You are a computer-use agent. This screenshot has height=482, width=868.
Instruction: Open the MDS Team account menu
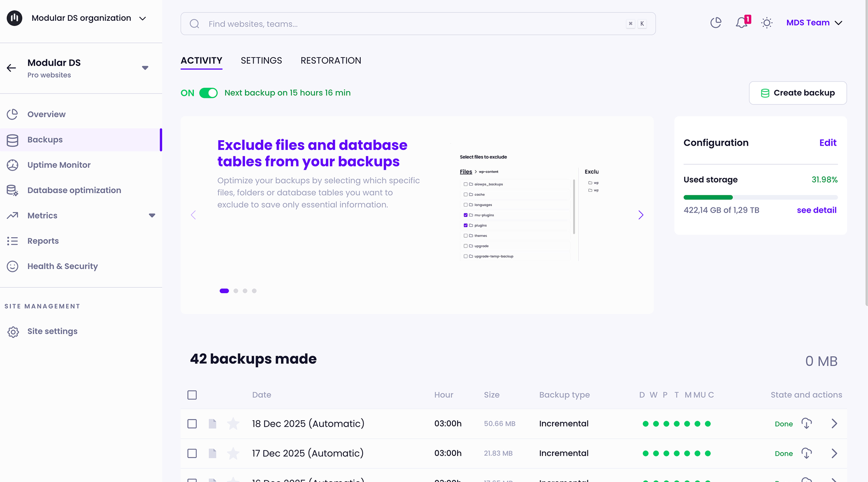pyautogui.click(x=814, y=23)
